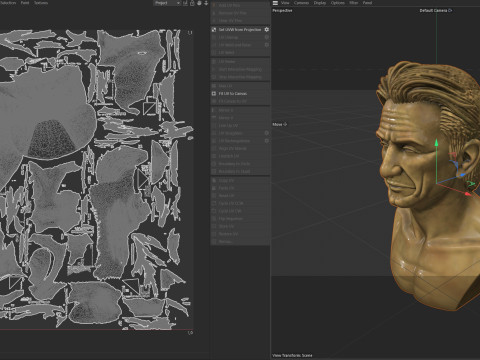Open the 3D viewport hamburger menu
Viewport: 480px width, 360px height.
(x=275, y=3)
